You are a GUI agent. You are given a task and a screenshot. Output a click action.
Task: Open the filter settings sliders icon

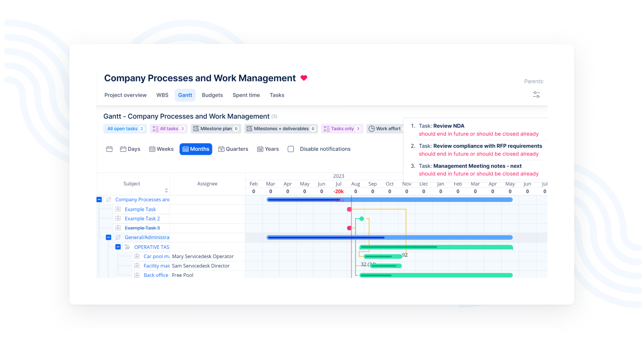point(536,95)
